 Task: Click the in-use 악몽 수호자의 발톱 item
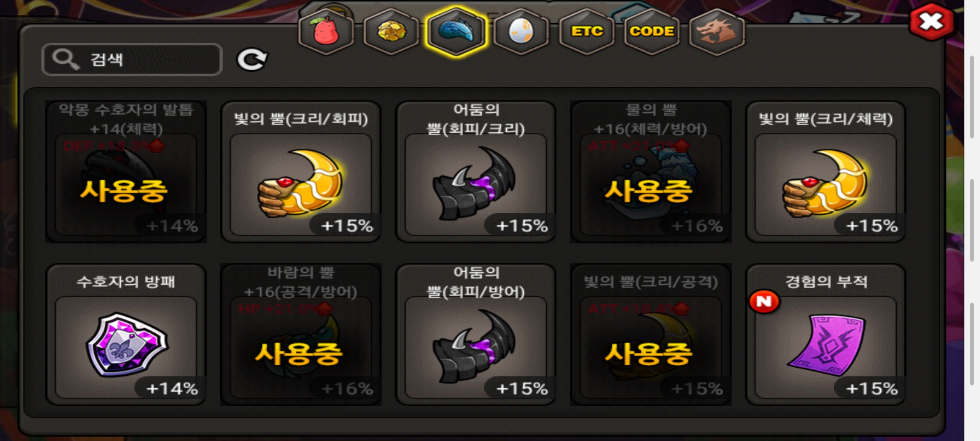pos(126,172)
